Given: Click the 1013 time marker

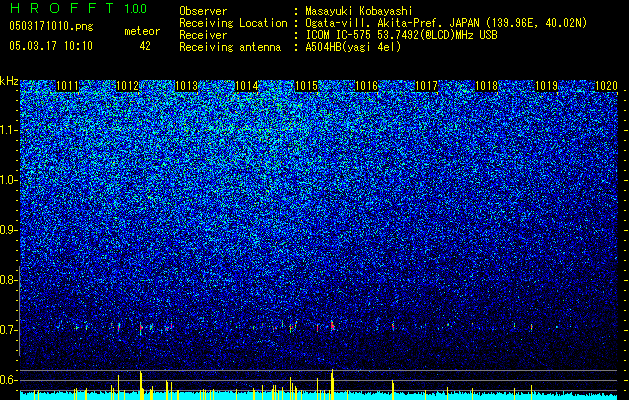Looking at the screenshot, I should [x=187, y=86].
